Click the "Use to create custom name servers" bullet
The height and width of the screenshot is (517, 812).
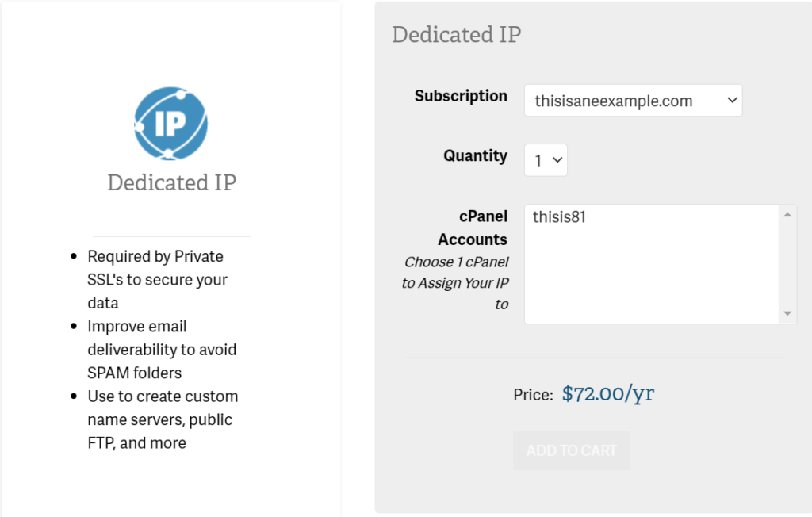point(163,419)
